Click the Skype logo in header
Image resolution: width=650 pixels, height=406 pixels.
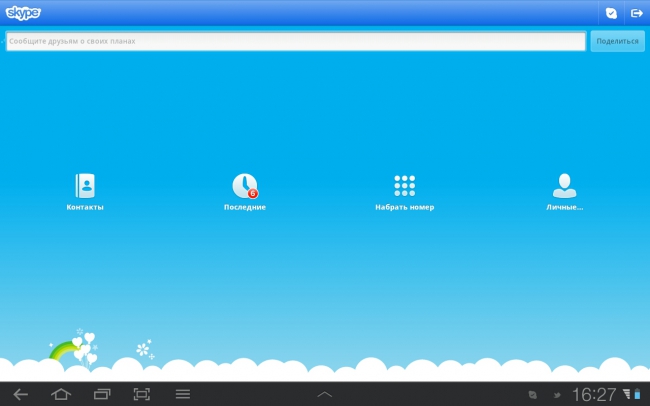23,13
